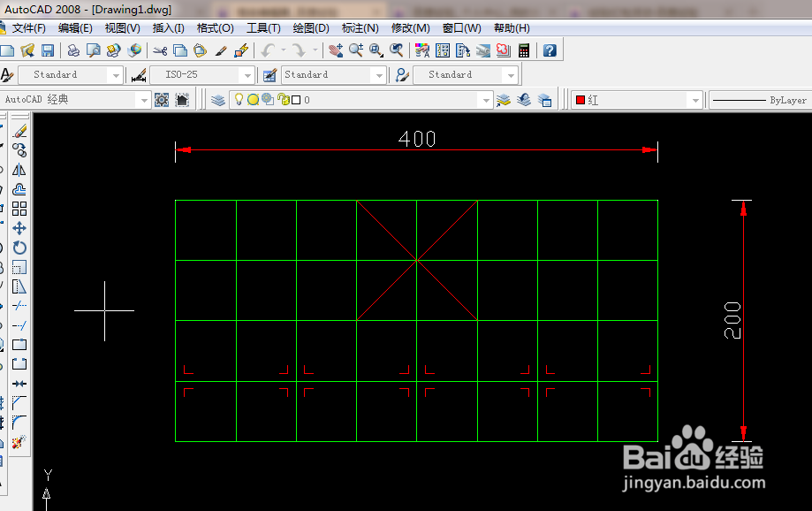This screenshot has height=511, width=812.
Task: Toggle layer 0 freeze sun icon
Action: tap(254, 100)
